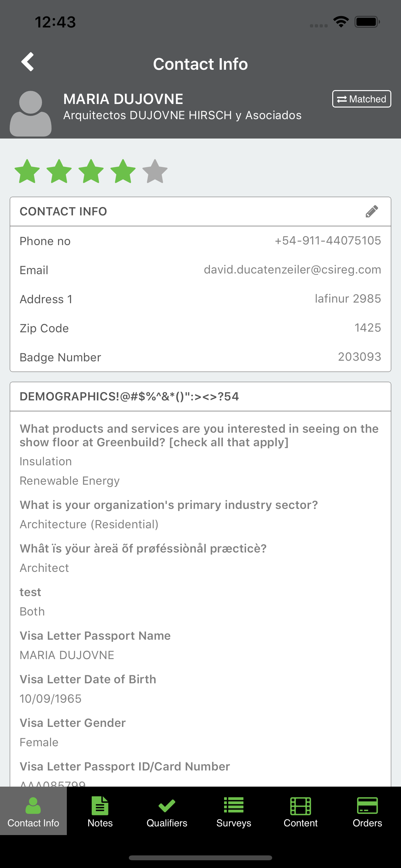
Task: Open the Notes tab
Action: click(x=100, y=811)
